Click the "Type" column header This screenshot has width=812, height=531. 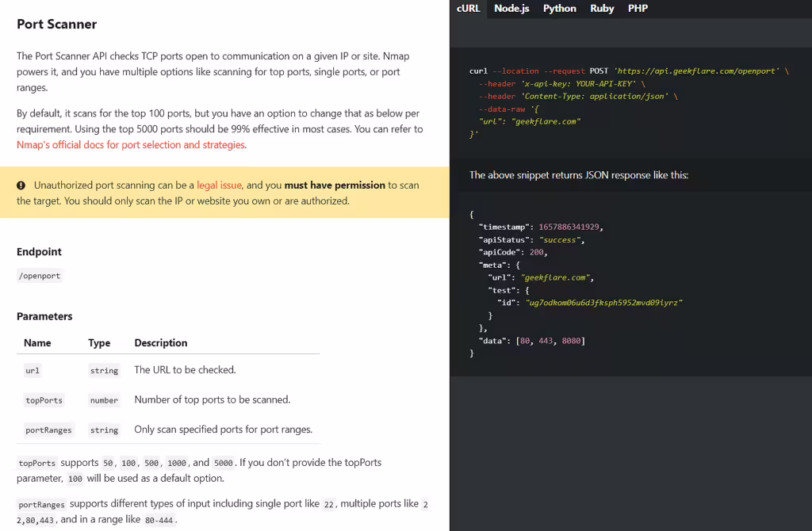(99, 343)
